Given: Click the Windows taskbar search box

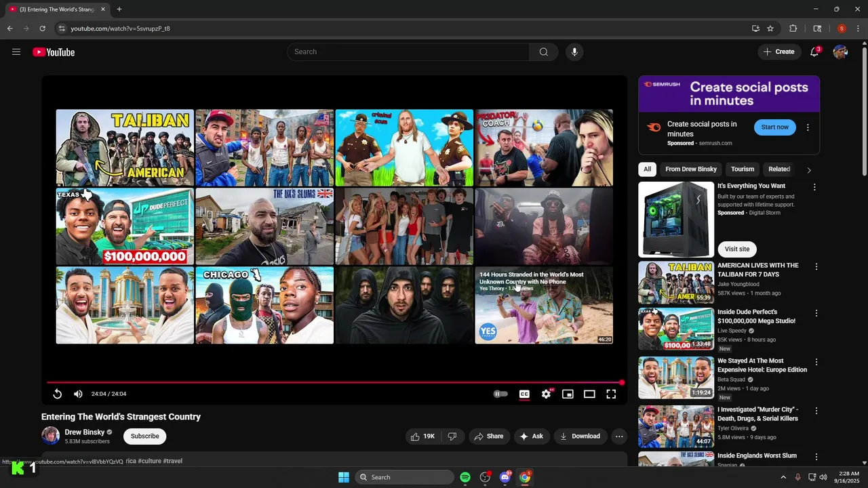Looking at the screenshot, I should coord(405,477).
